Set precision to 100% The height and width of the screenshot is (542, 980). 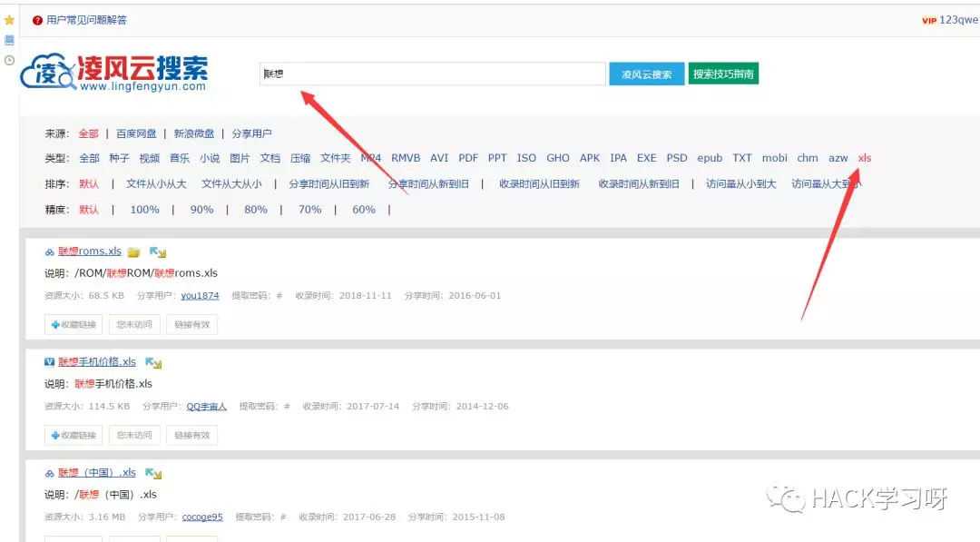point(144,210)
